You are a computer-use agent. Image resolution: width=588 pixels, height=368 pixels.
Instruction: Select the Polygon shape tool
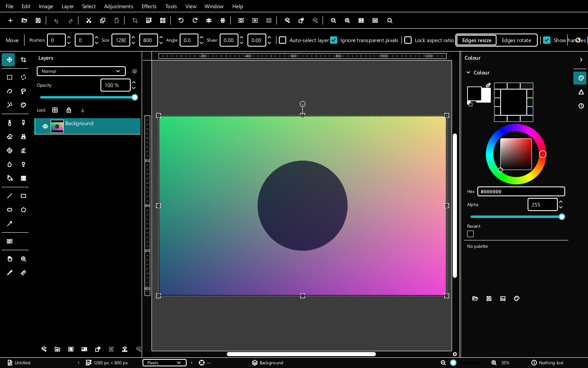click(23, 210)
